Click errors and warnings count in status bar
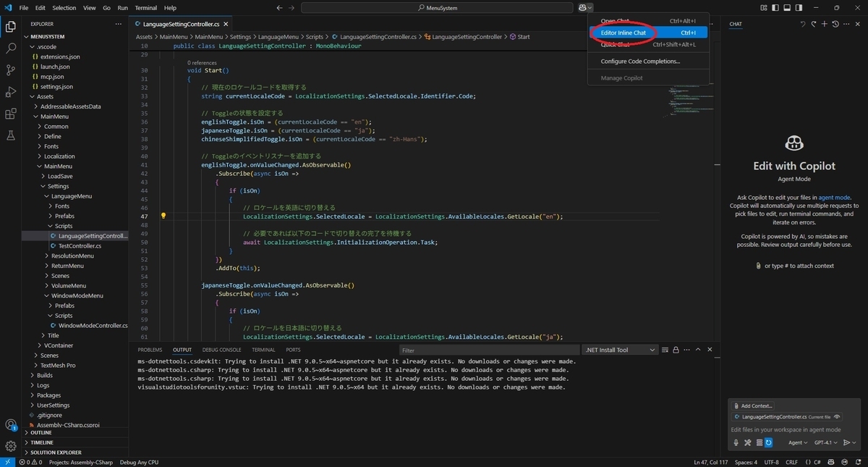 (x=30, y=462)
